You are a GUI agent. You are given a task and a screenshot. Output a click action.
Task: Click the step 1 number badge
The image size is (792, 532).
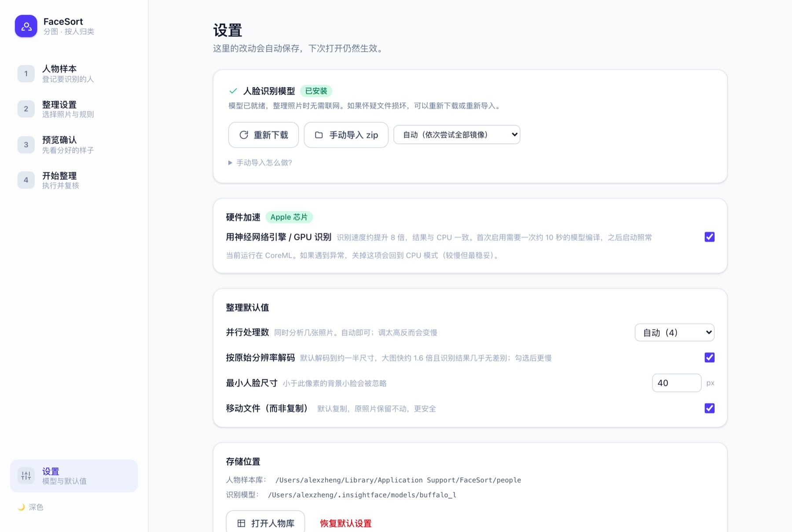(26, 73)
